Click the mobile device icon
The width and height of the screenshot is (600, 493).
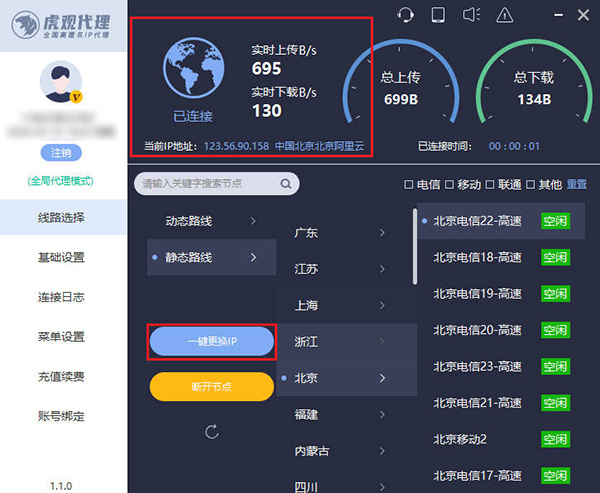(438, 15)
